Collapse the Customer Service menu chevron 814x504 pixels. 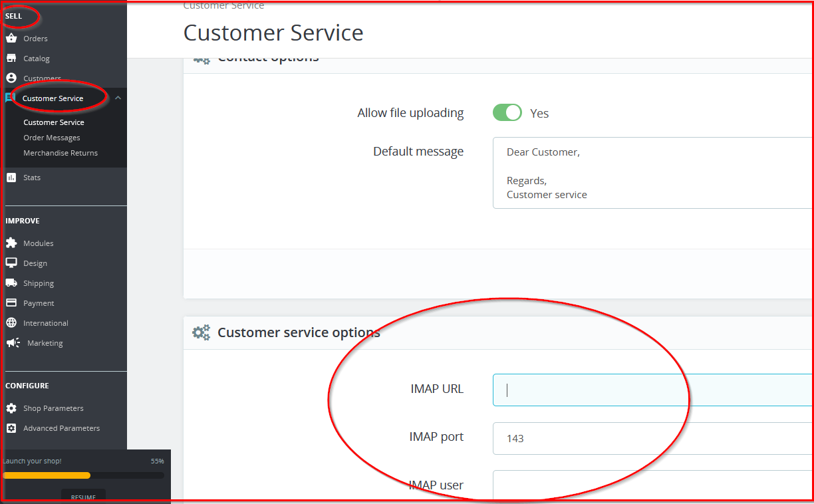[x=118, y=98]
